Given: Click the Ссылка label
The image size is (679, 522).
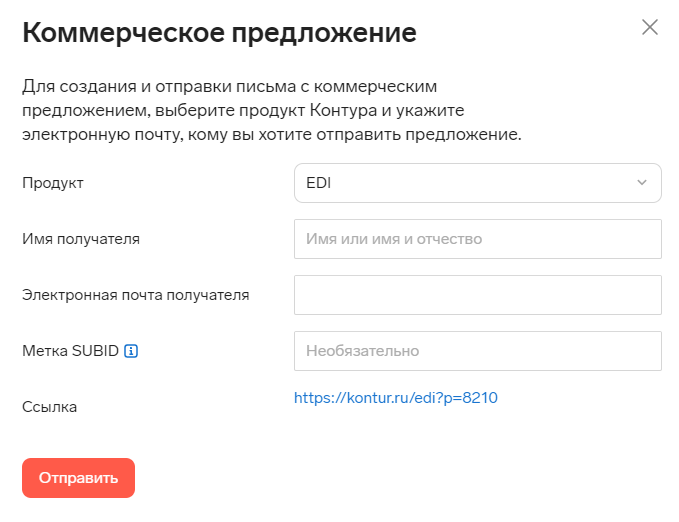Looking at the screenshot, I should coord(49,407).
